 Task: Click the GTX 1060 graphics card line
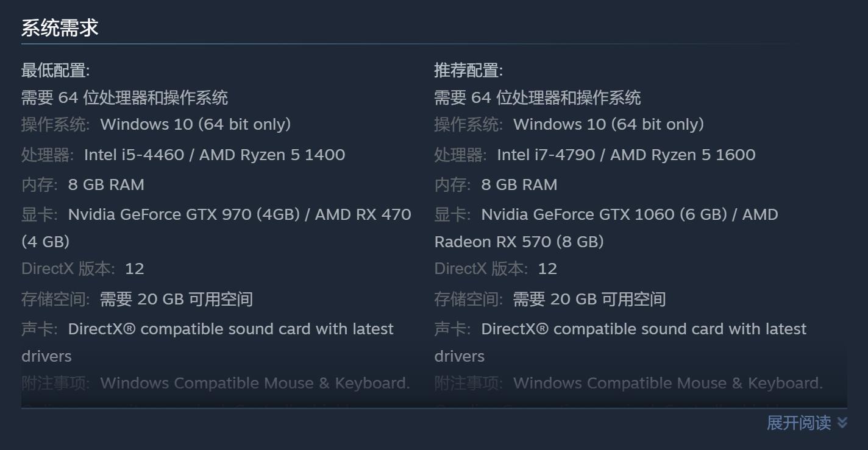(629, 214)
